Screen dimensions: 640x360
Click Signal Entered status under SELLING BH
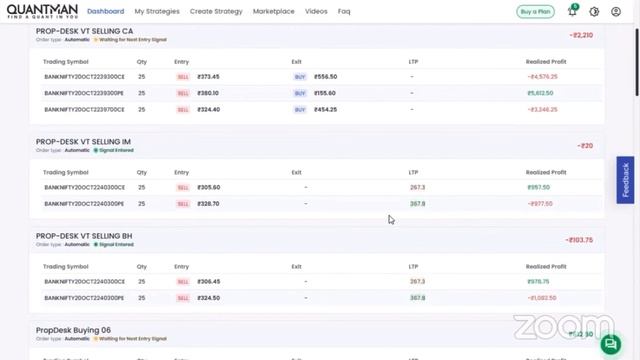(x=113, y=244)
